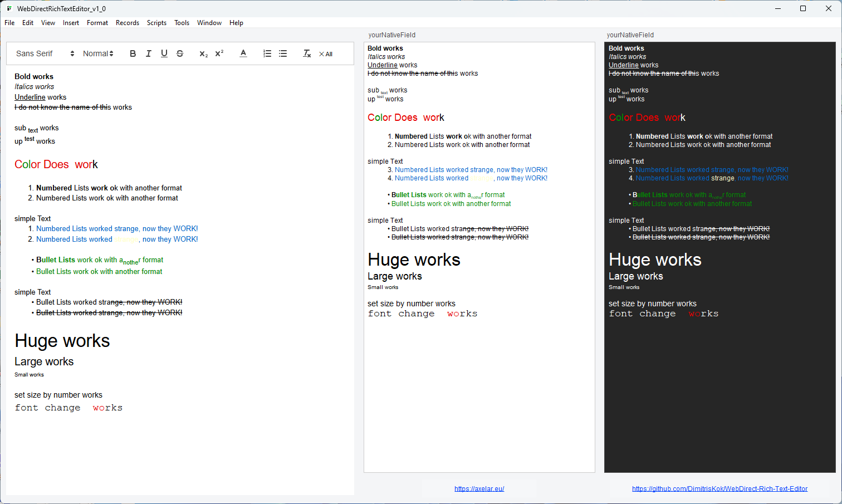Click inside the dark yourNativeField text area
The width and height of the screenshot is (842, 504).
[x=719, y=390]
